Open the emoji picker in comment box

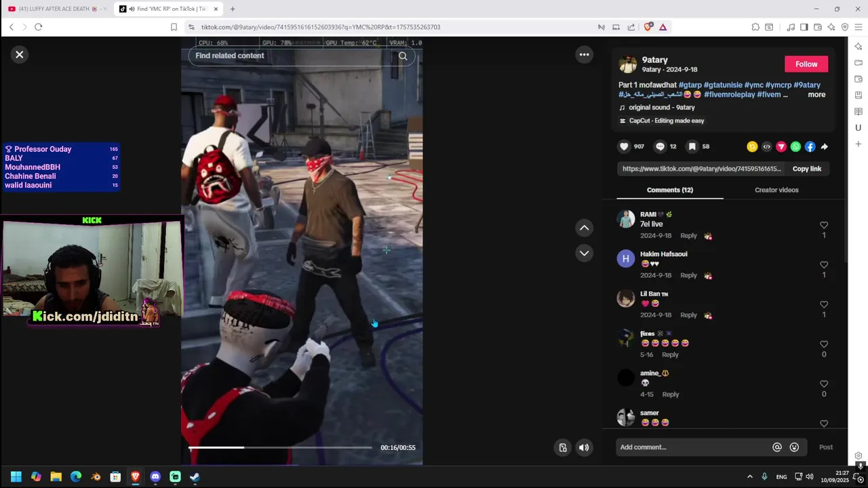pos(794,447)
